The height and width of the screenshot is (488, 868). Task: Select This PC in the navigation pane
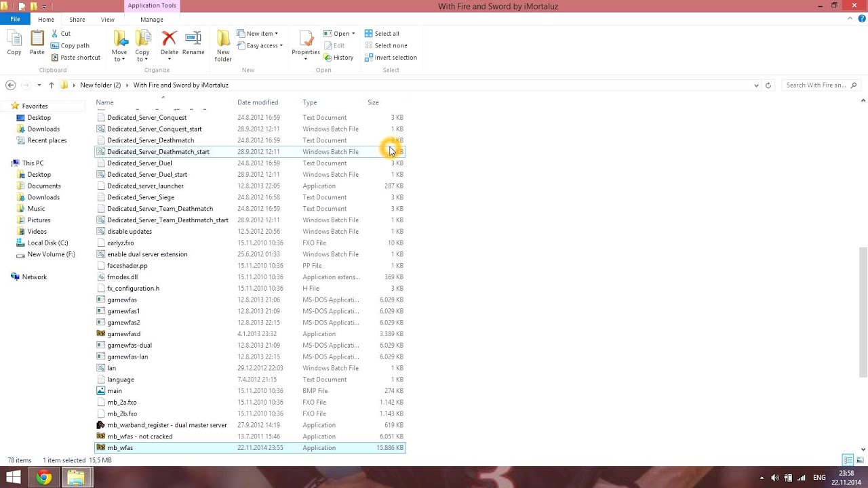pyautogui.click(x=33, y=163)
